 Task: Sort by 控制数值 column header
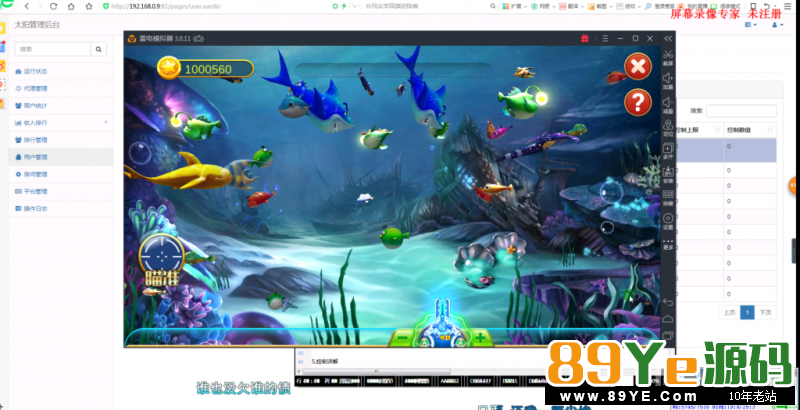pyautogui.click(x=750, y=130)
